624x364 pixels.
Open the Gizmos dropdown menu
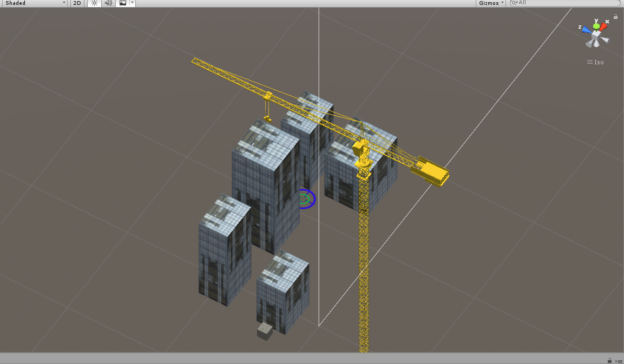click(491, 3)
